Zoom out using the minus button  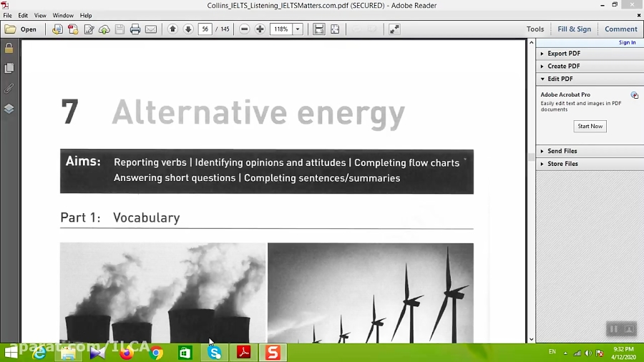244,29
